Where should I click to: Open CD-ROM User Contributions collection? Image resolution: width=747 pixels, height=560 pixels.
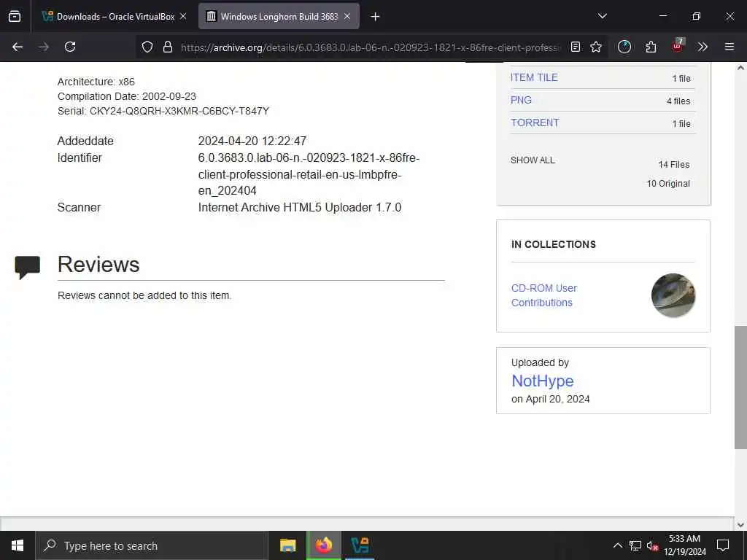(x=544, y=295)
